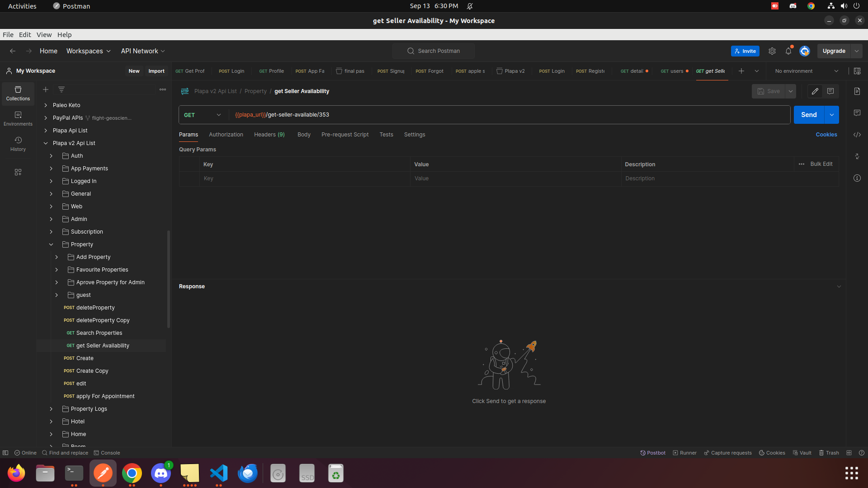The width and height of the screenshot is (868, 488).
Task: Go forward with the right arrow
Action: [29, 51]
